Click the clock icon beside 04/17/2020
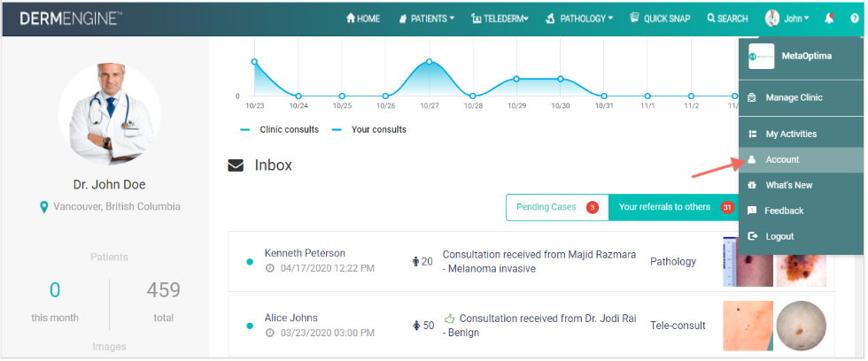868x361 pixels. (269, 269)
